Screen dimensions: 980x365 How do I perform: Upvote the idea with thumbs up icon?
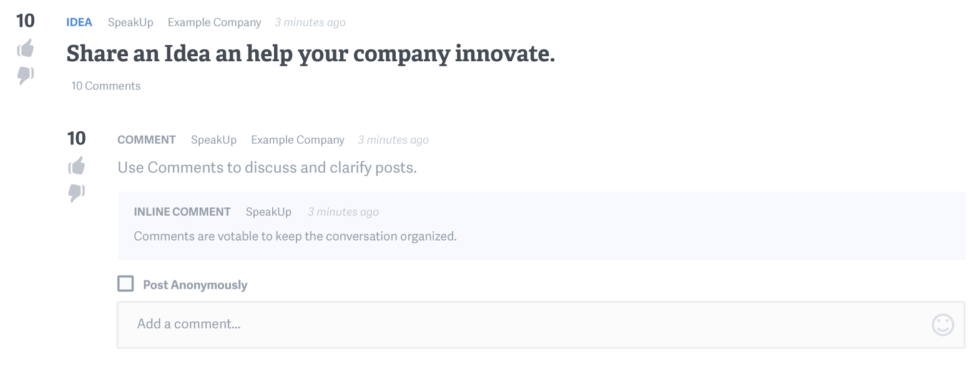click(26, 47)
